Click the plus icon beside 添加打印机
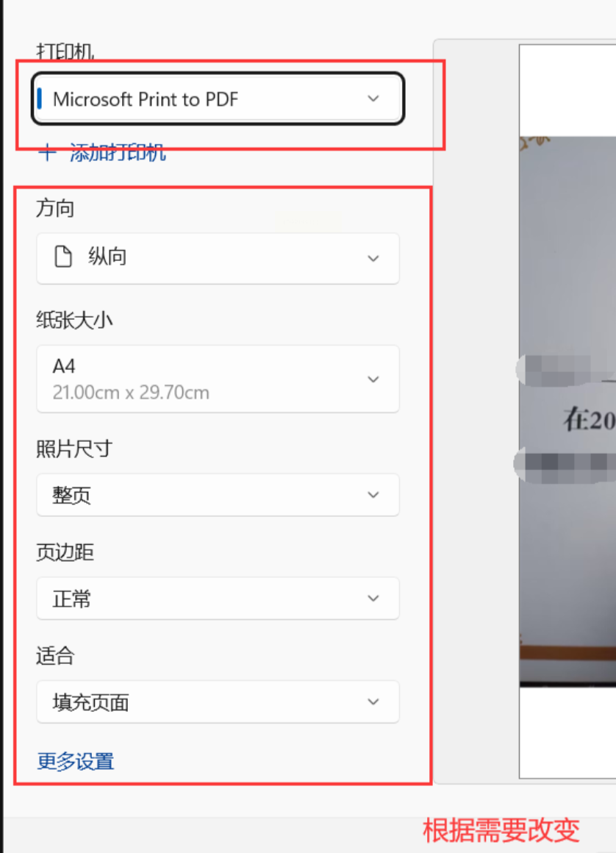This screenshot has width=616, height=853. 47,153
